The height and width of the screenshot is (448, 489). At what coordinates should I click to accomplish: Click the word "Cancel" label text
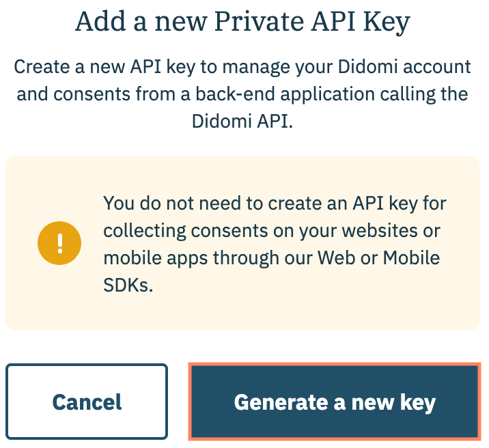pyautogui.click(x=87, y=402)
